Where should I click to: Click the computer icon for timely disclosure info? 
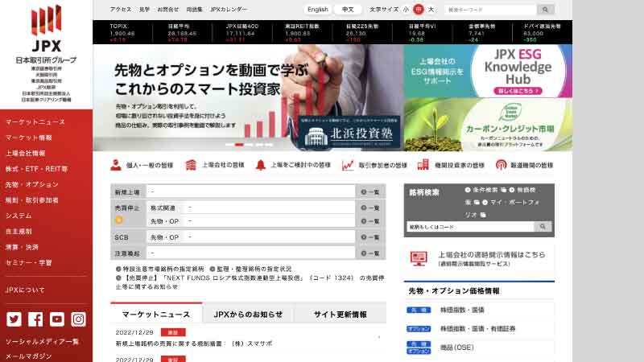(x=419, y=258)
